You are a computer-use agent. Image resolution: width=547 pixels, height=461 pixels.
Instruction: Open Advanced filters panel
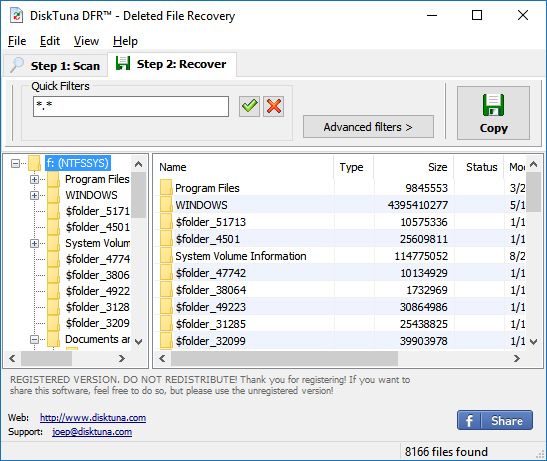[x=368, y=127]
